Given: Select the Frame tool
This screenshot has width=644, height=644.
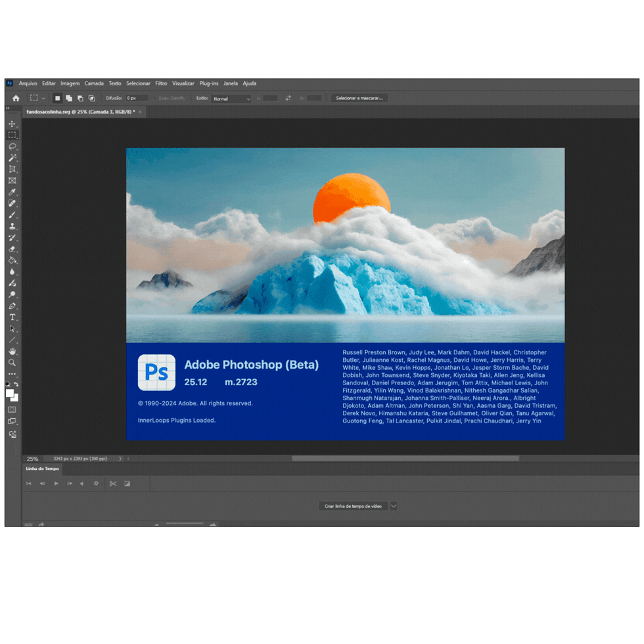Looking at the screenshot, I should click(12, 181).
